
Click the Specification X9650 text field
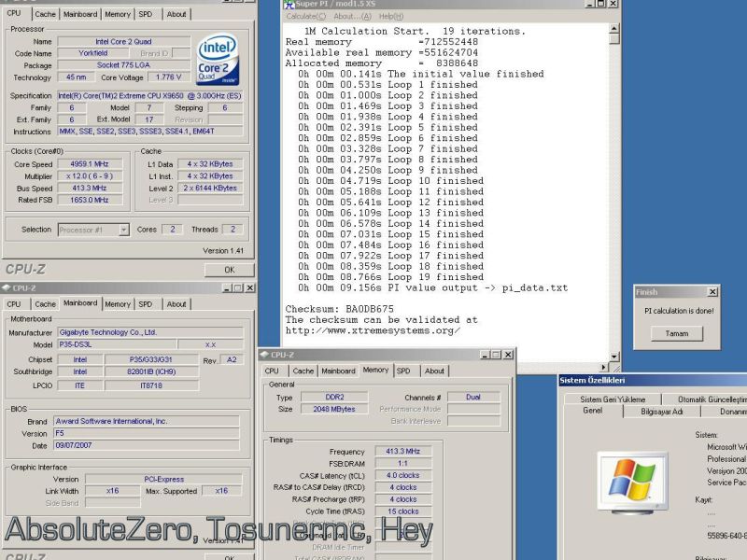pyautogui.click(x=150, y=96)
